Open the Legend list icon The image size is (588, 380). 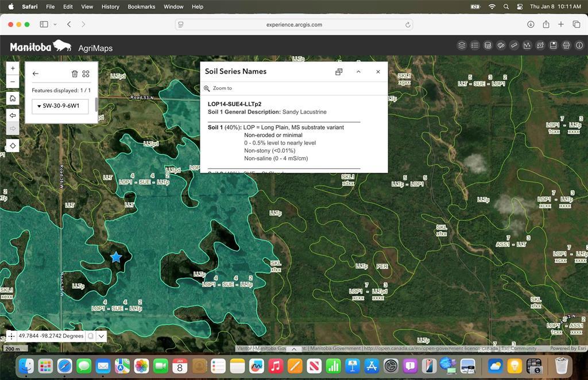pyautogui.click(x=475, y=45)
